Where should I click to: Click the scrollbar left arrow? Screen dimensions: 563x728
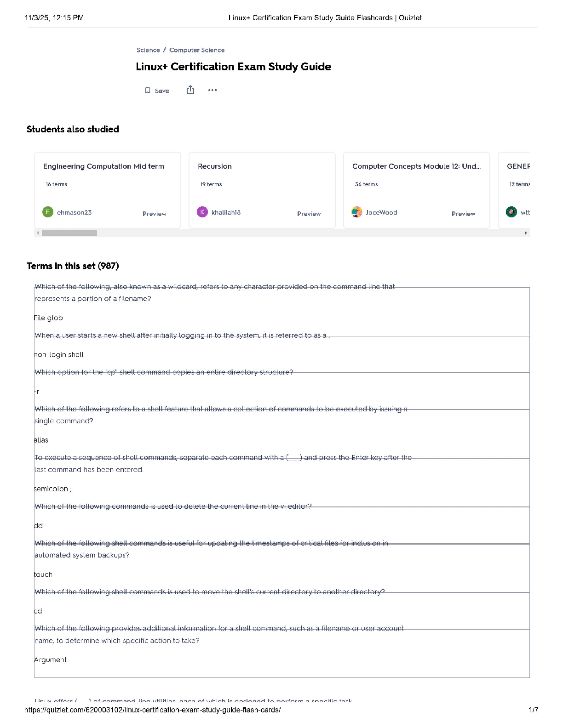tap(38, 233)
